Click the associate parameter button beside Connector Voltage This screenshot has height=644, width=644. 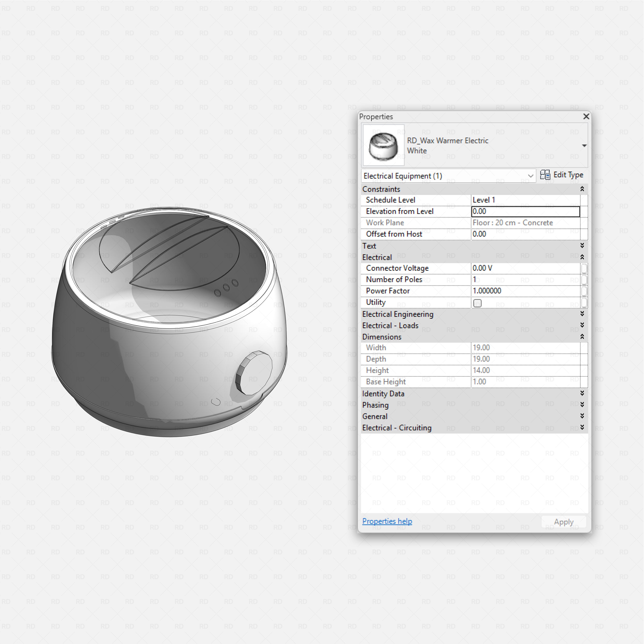click(584, 268)
